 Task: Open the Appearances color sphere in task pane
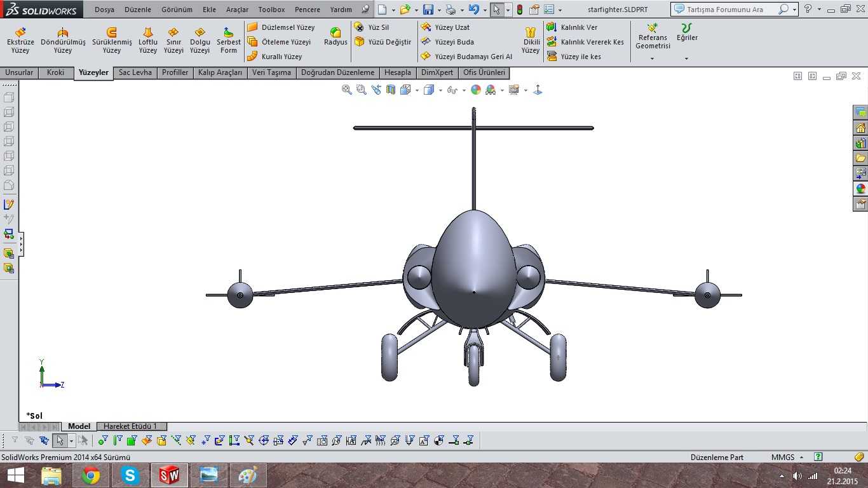click(x=860, y=189)
